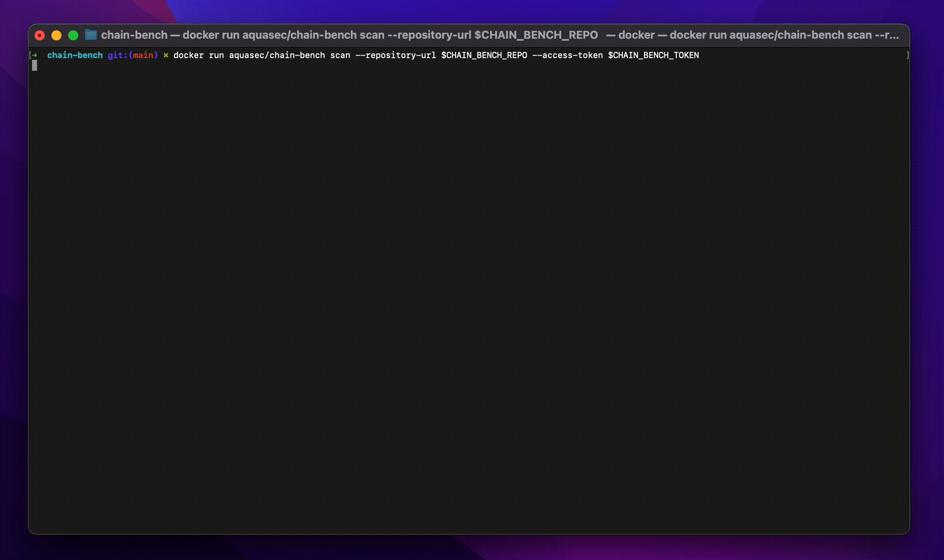Click the scan subcommand in the command
The height and width of the screenshot is (560, 944).
340,55
